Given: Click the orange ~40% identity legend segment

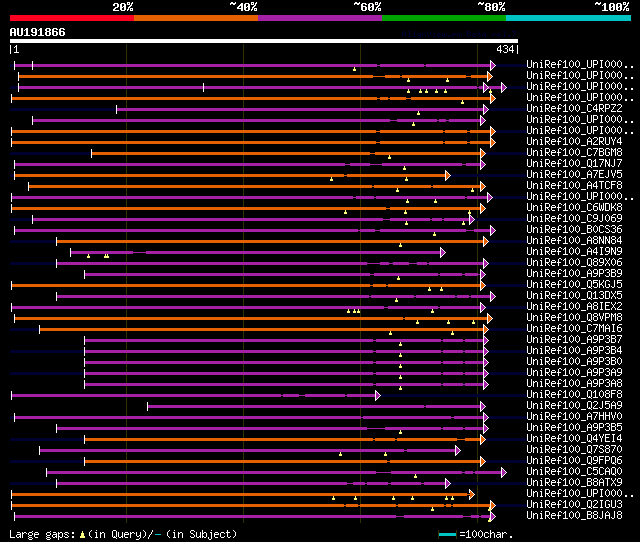Looking at the screenshot, I should 196,18.
